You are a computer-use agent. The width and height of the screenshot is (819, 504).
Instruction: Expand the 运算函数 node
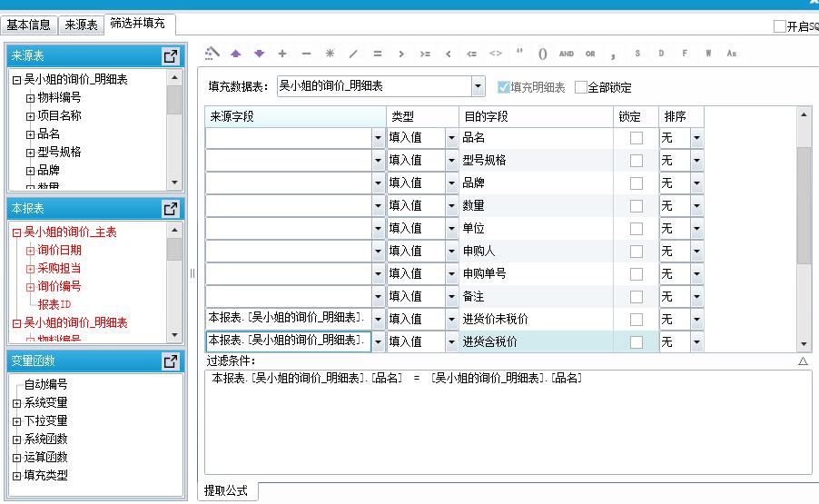click(x=16, y=458)
